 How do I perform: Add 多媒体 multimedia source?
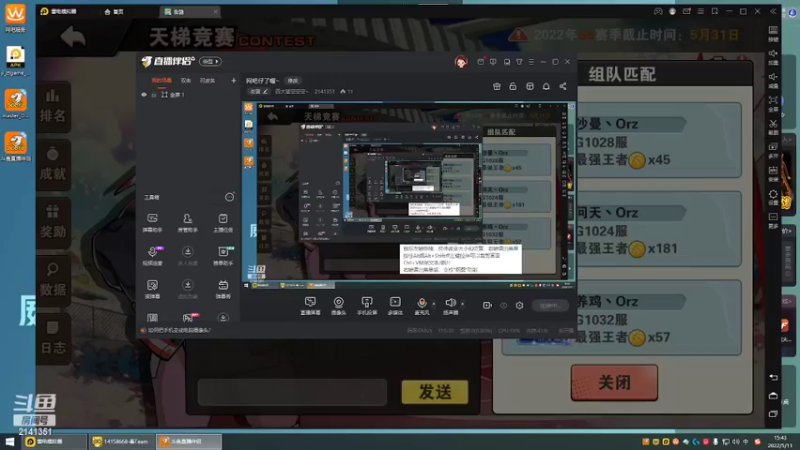coord(395,306)
